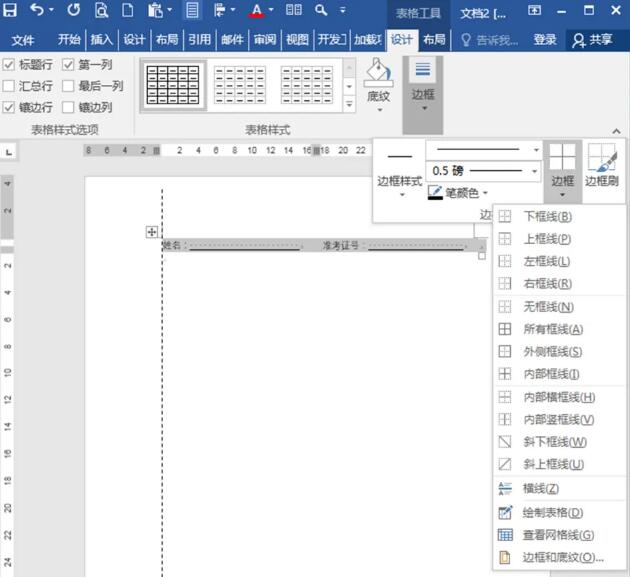
Task: Click the Find magnifier icon
Action: click(321, 10)
